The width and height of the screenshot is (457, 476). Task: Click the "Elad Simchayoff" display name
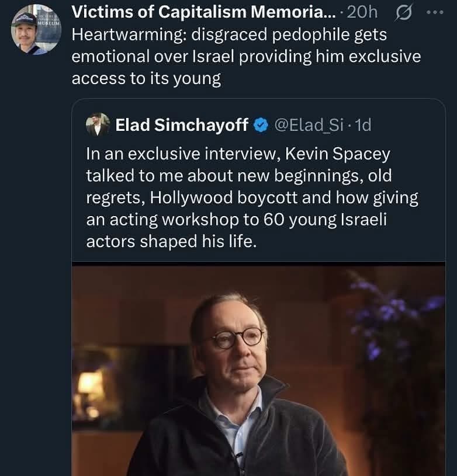click(182, 125)
